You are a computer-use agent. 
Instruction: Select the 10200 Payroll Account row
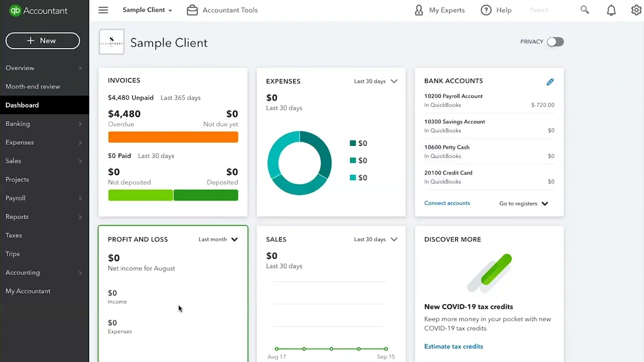point(489,101)
